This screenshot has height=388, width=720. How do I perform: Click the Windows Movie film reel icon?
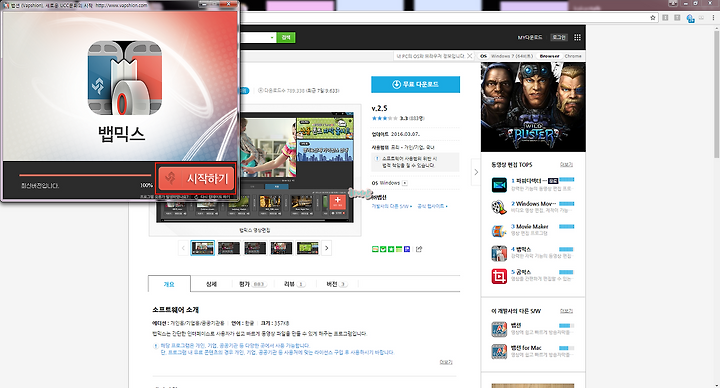point(499,208)
